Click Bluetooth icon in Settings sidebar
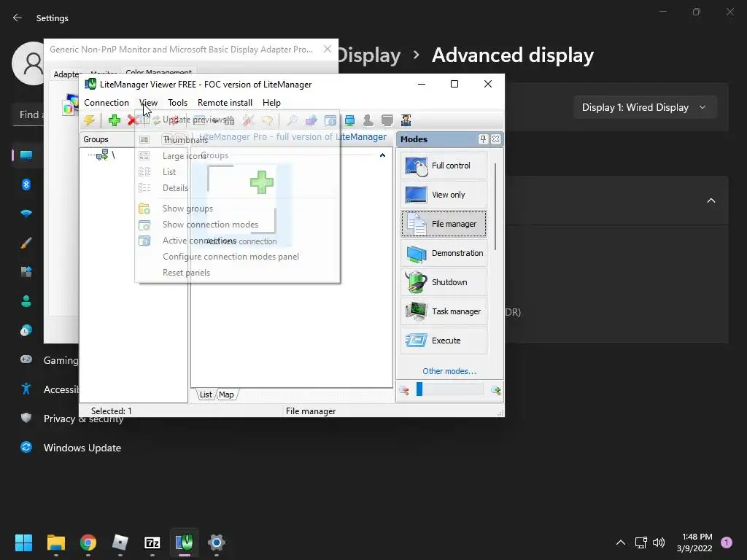747x560 pixels. [26, 184]
